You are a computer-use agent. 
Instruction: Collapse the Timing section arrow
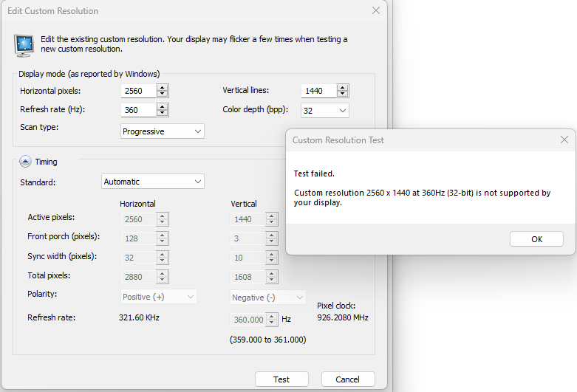25,162
